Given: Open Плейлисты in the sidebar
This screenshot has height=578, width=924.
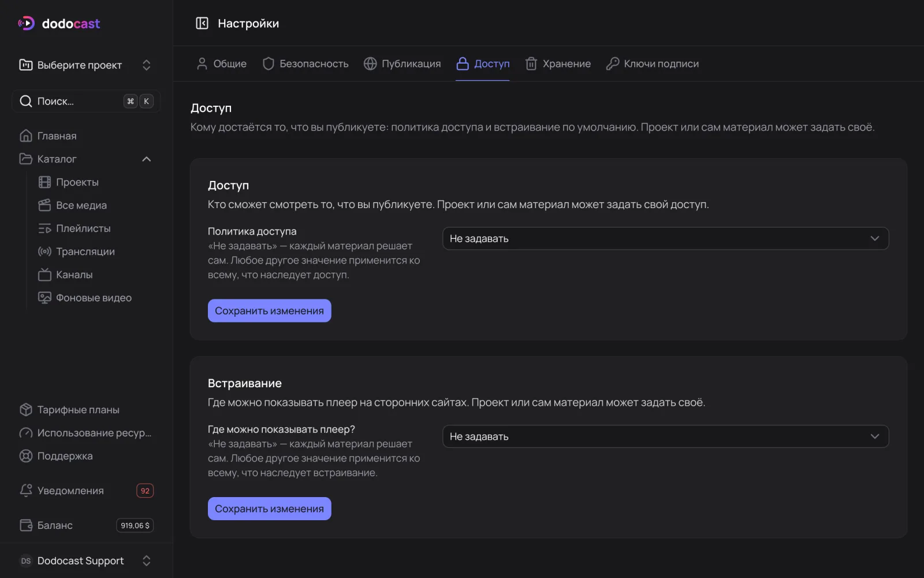Looking at the screenshot, I should 83,228.
